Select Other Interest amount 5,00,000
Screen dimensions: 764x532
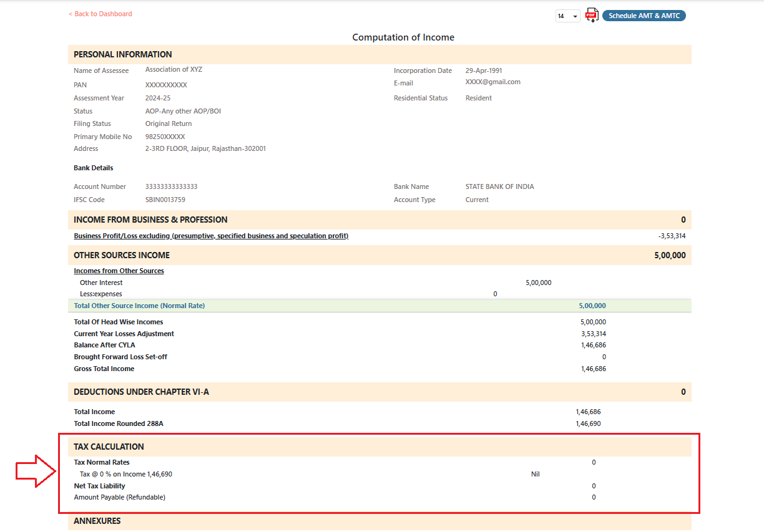[x=539, y=283]
